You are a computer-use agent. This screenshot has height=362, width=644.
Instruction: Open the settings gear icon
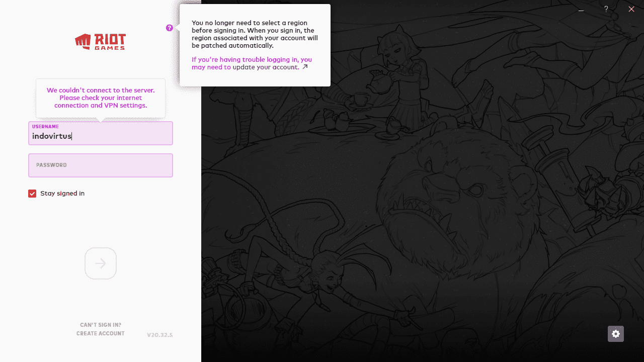point(616,334)
